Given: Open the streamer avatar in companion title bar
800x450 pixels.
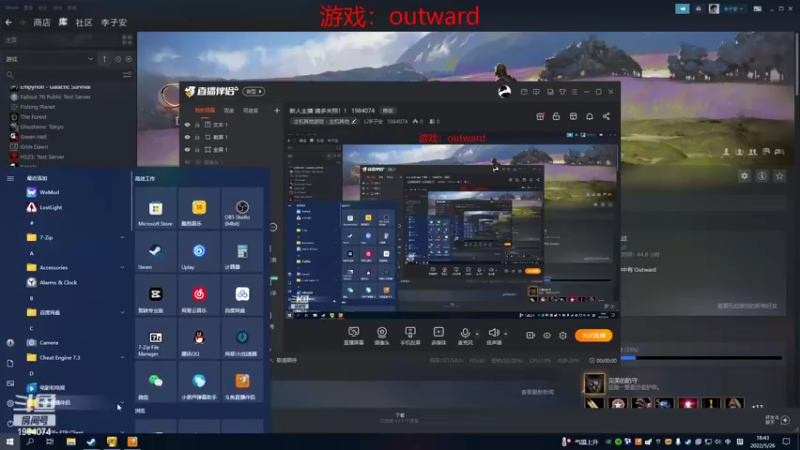Looking at the screenshot, I should click(504, 92).
